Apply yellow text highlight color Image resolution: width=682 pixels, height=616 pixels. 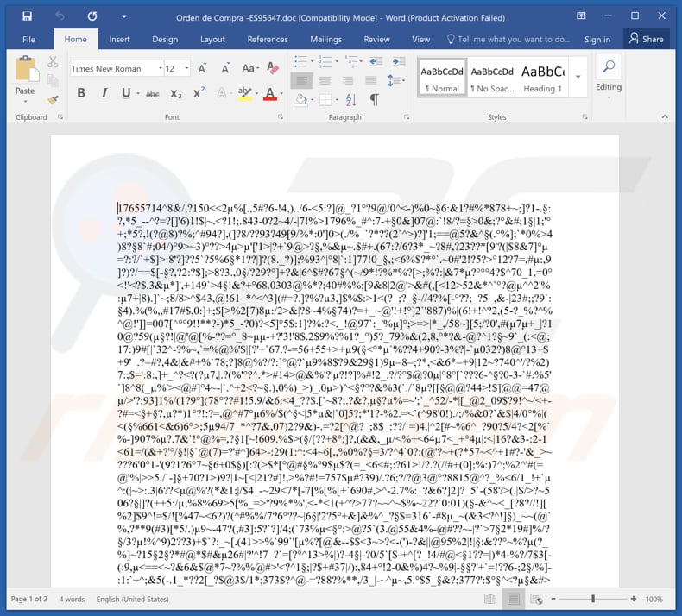point(245,93)
